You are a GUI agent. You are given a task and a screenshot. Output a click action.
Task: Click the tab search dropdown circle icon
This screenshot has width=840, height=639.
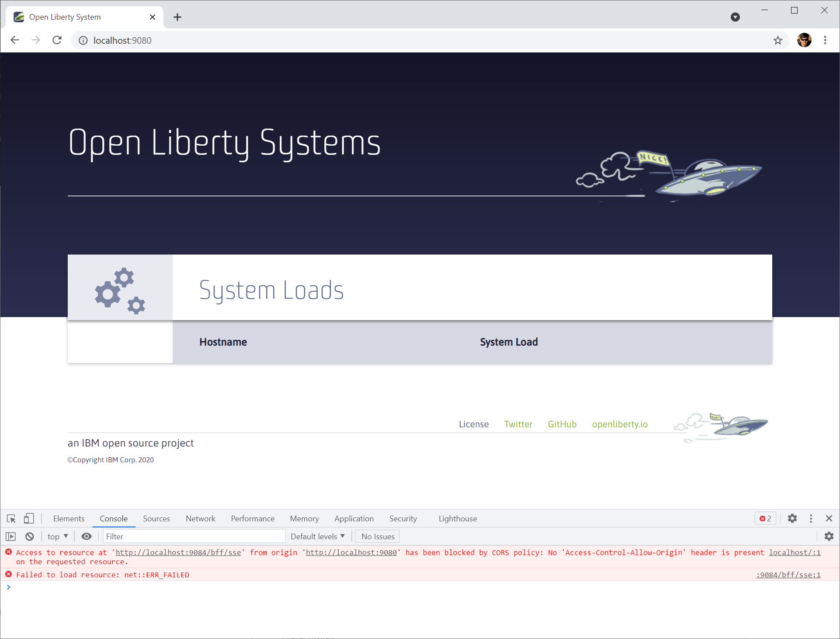tap(735, 17)
